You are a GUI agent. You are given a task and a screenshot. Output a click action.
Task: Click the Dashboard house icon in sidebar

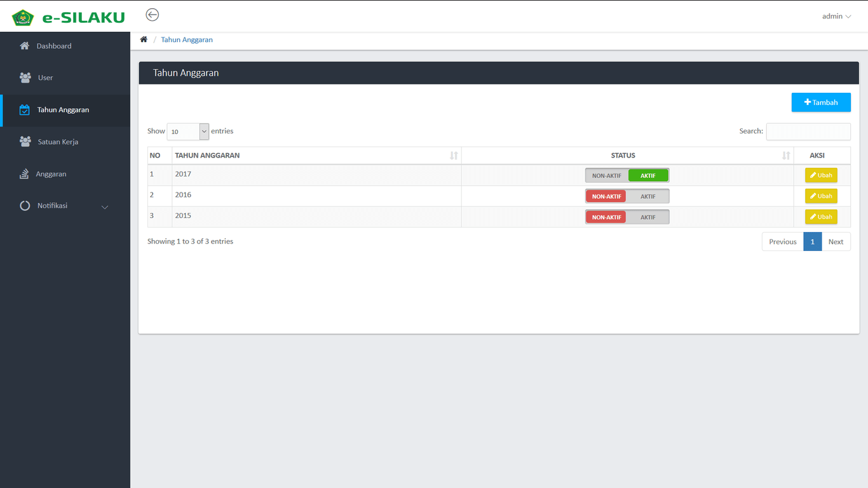(25, 46)
